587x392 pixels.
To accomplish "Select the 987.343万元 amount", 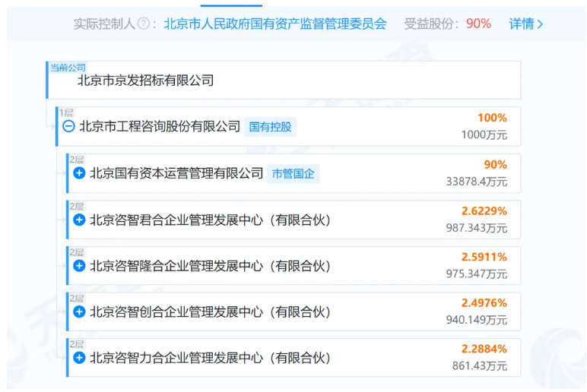I will click(x=477, y=228).
